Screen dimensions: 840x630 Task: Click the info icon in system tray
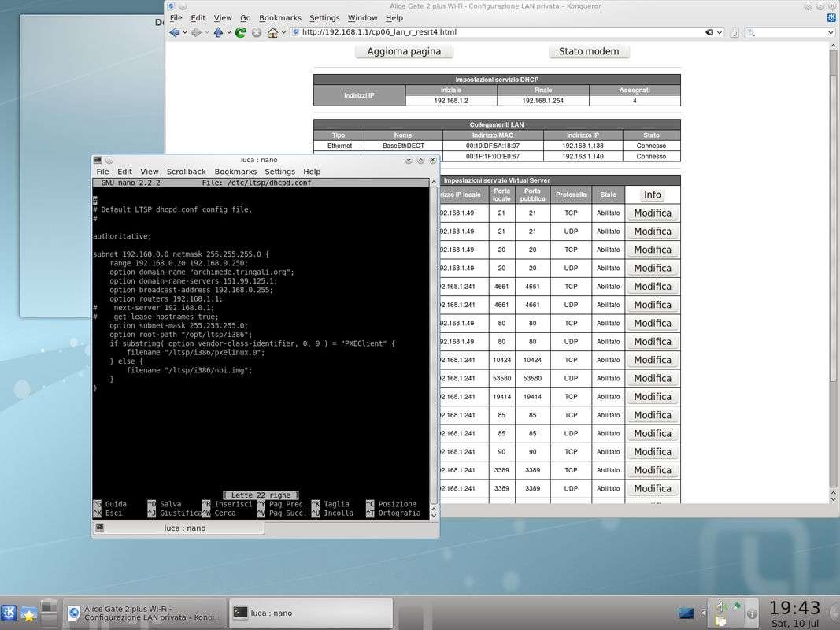point(752,612)
